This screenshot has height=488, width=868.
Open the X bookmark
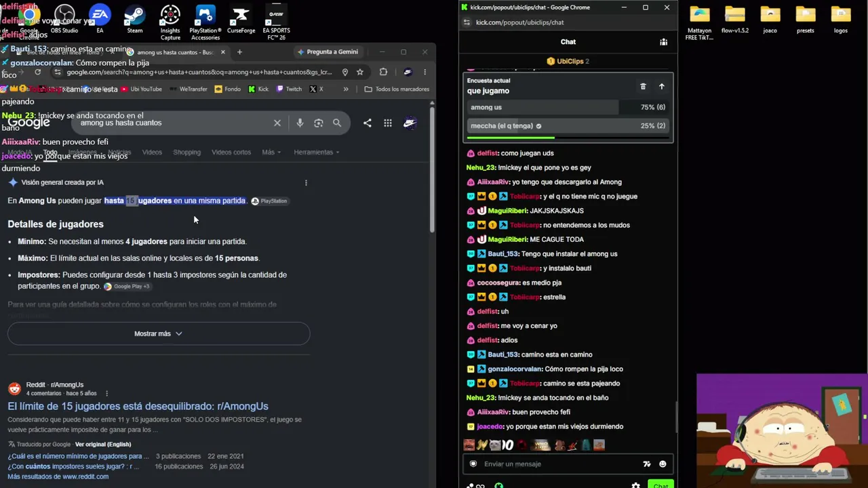coord(316,89)
